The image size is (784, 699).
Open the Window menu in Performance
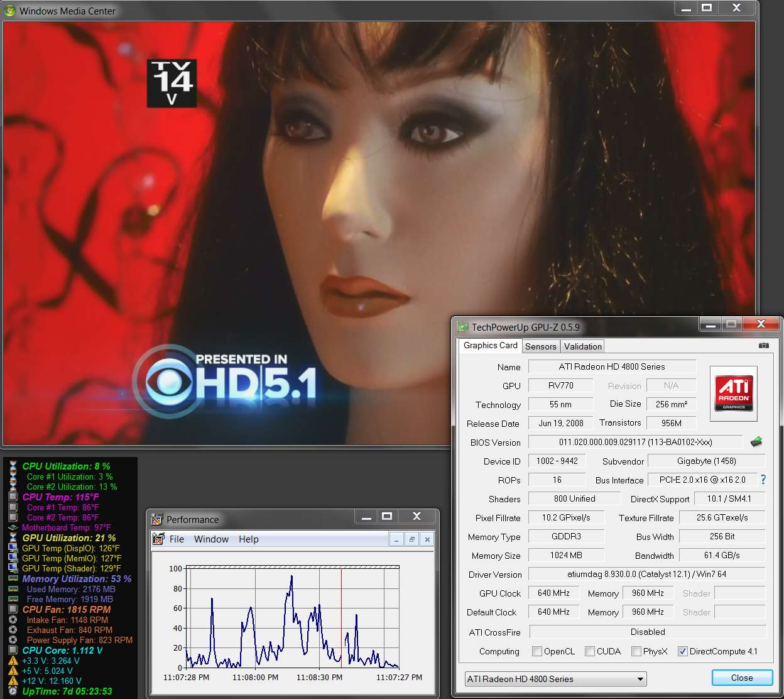click(211, 539)
